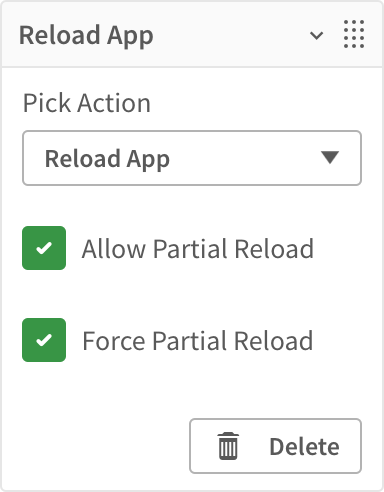Click the Pick Action field label
The image size is (384, 492).
pos(87,103)
